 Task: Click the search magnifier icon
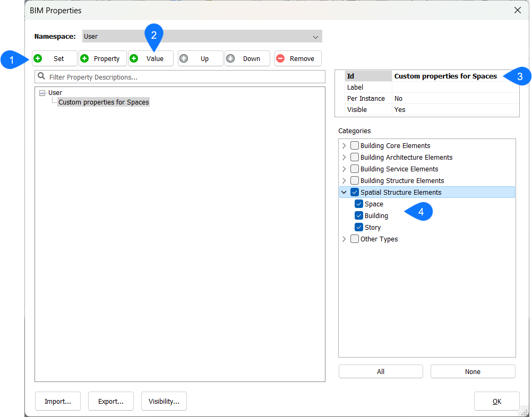(41, 76)
